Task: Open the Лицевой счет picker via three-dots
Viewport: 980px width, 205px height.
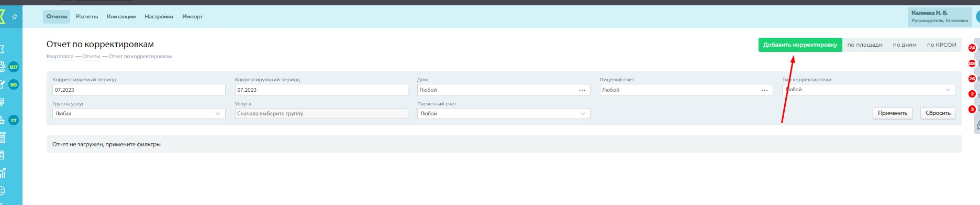Action: click(764, 90)
